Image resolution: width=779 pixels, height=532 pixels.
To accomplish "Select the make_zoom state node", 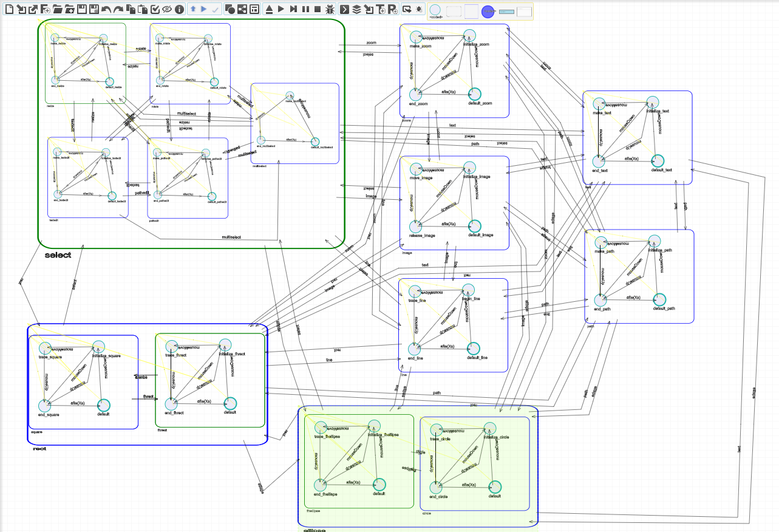I will (x=415, y=38).
